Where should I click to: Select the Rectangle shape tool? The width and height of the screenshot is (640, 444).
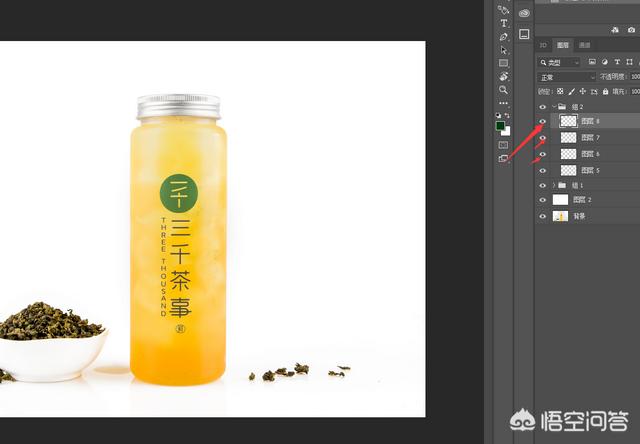504,63
